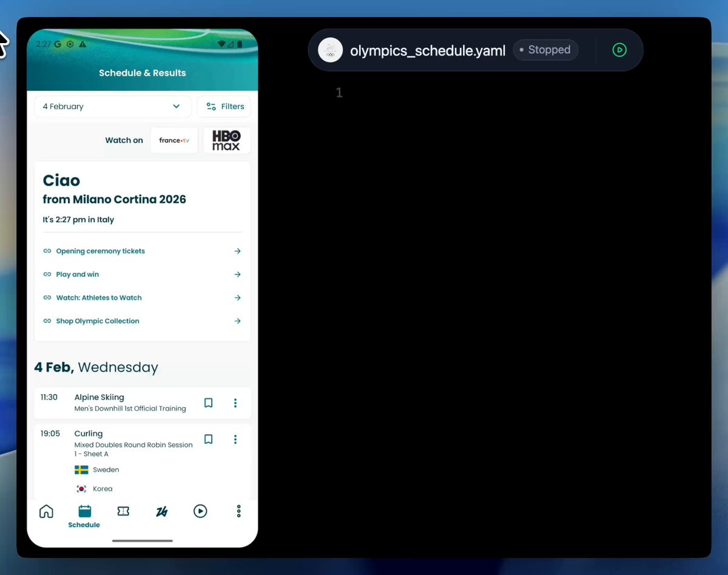This screenshot has height=575, width=728.
Task: Select the france.tv broadcaster logo
Action: click(174, 140)
